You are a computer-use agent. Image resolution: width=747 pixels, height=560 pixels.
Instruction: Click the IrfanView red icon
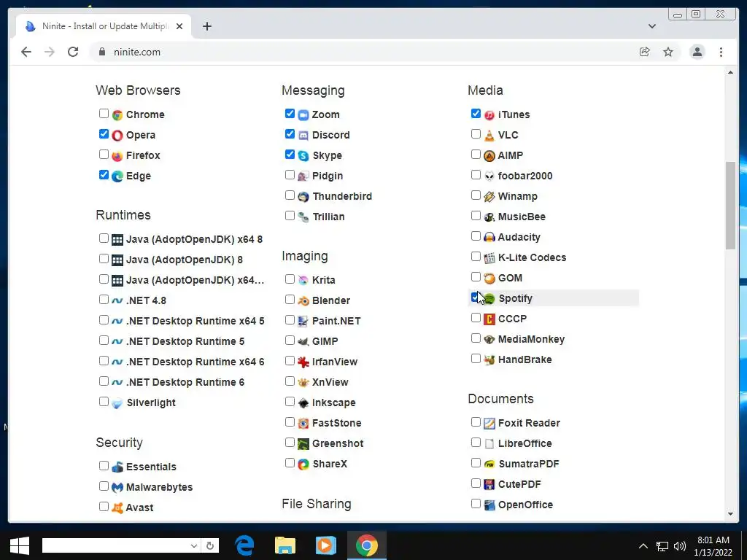303,362
